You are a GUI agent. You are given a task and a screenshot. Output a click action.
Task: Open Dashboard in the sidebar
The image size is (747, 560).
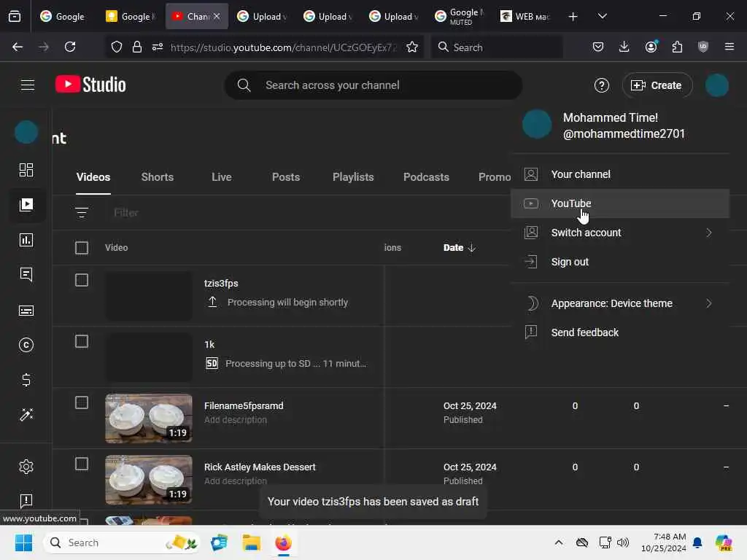[x=26, y=170]
